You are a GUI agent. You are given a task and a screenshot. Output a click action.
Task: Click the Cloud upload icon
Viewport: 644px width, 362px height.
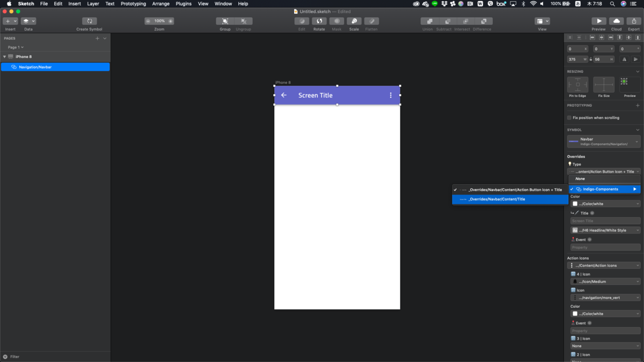(616, 21)
